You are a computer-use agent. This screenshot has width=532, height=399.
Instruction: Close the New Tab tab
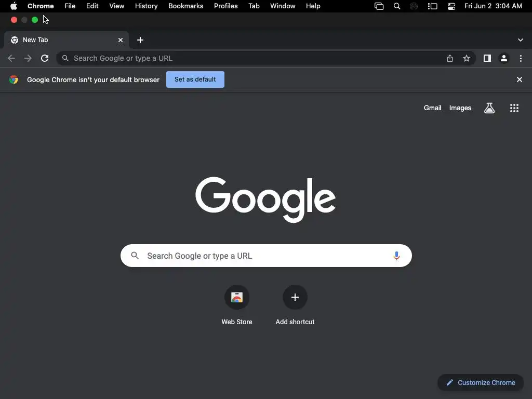[x=121, y=40]
